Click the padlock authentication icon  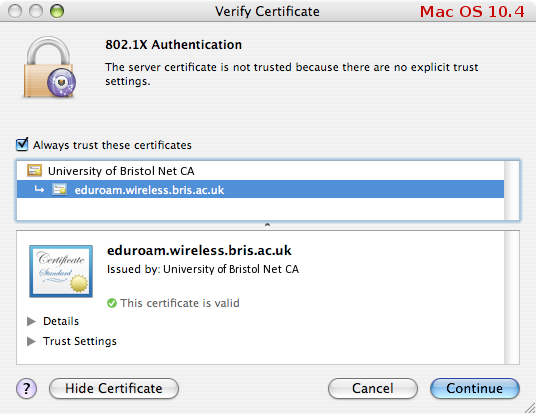[50, 67]
